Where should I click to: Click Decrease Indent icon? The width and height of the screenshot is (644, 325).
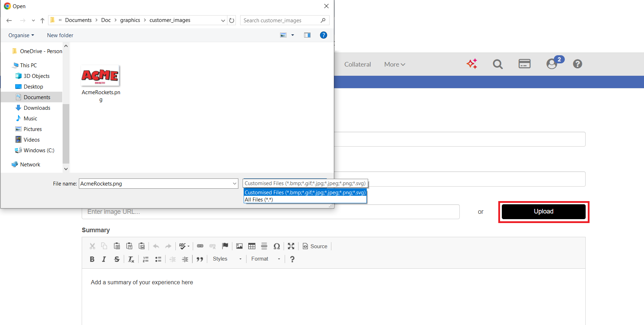[173, 259]
